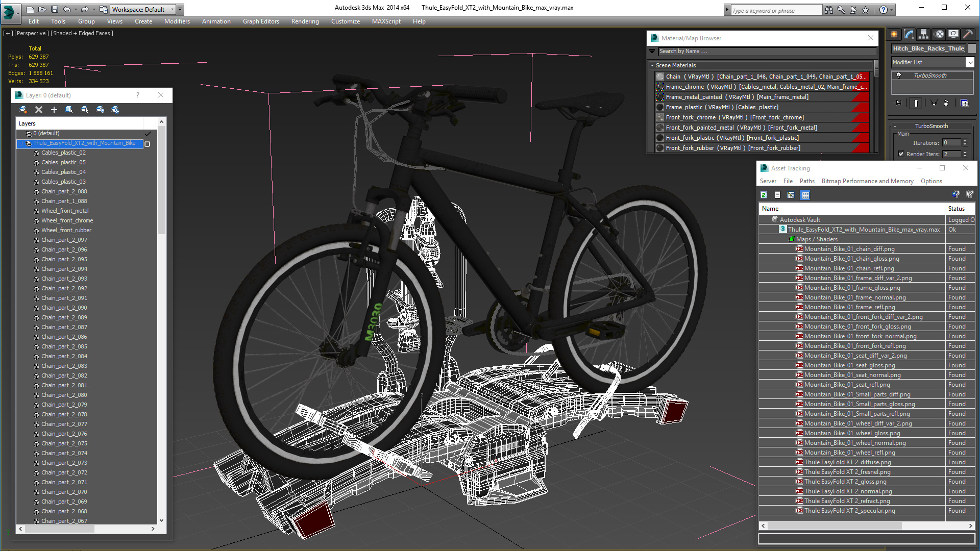This screenshot has height=551, width=980.
Task: Click the Project Folder icon in quick access toolbar
Action: [104, 9]
